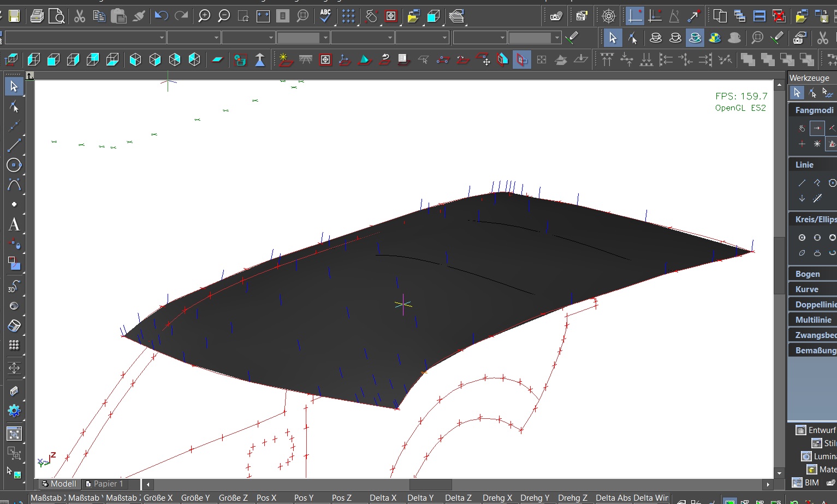Expand the Linie section

[x=804, y=164]
